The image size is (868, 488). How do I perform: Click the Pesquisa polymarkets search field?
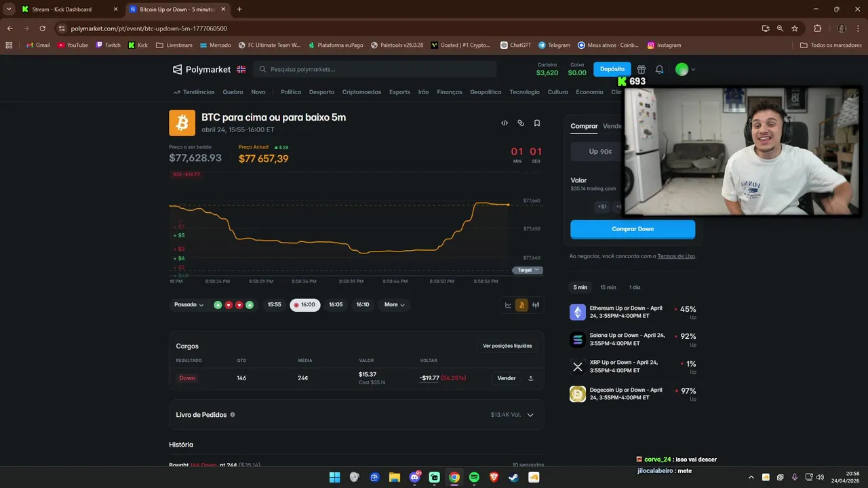pyautogui.click(x=375, y=69)
